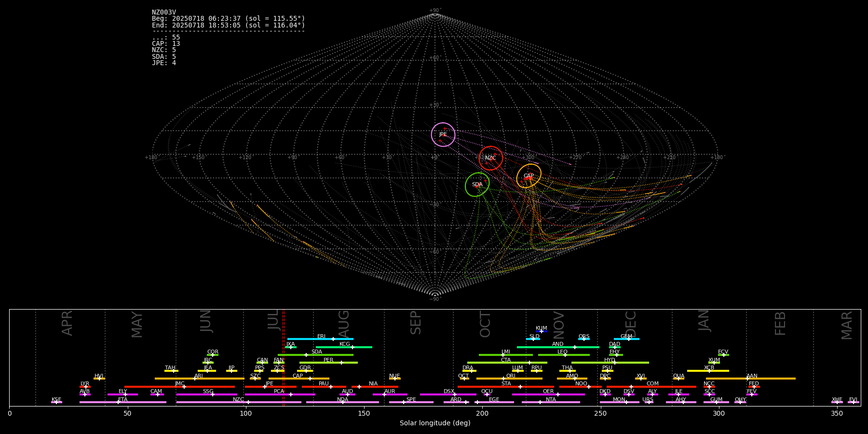The width and height of the screenshot is (868, 434).
Task: Click the COM shower bar in the timeline
Action: [x=651, y=386]
